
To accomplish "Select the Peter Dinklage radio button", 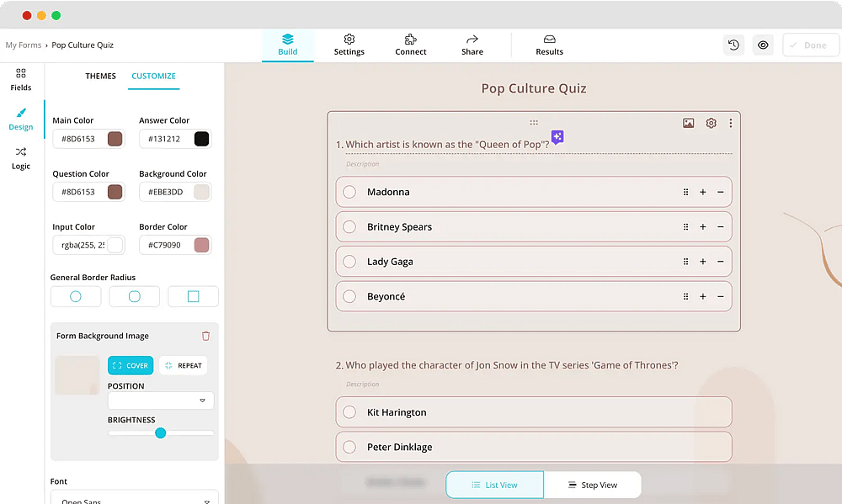I will click(x=349, y=447).
